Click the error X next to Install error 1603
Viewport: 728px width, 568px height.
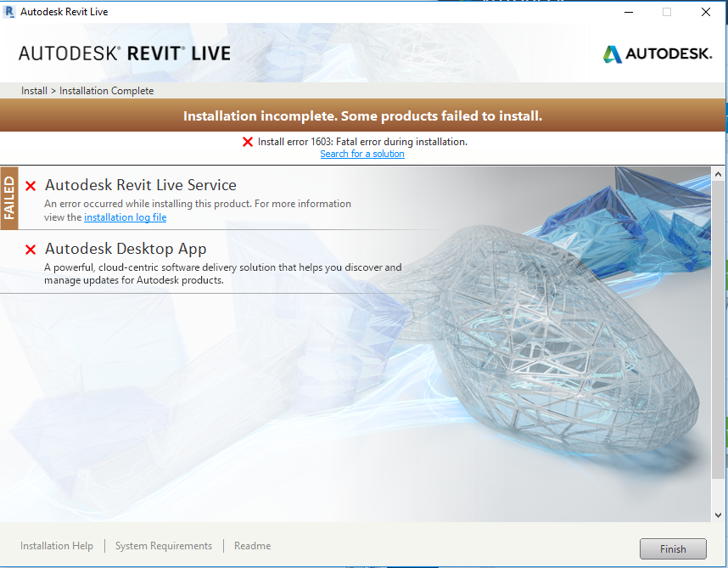pyautogui.click(x=247, y=142)
